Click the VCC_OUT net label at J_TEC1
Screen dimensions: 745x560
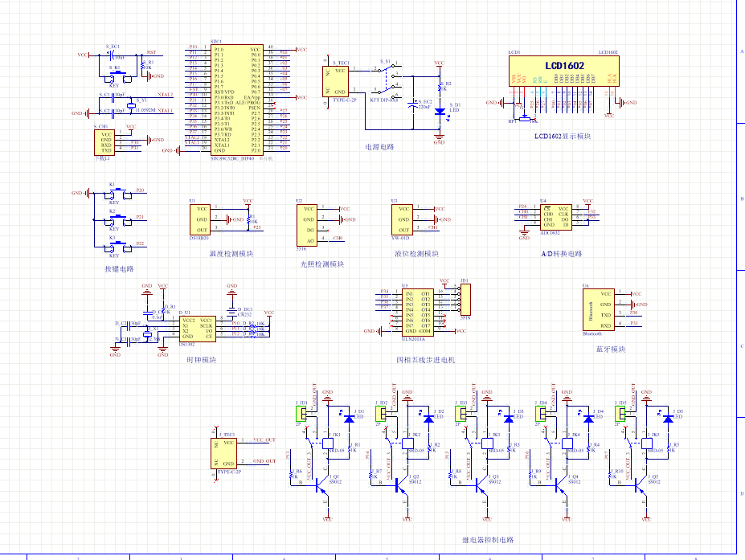(264, 440)
